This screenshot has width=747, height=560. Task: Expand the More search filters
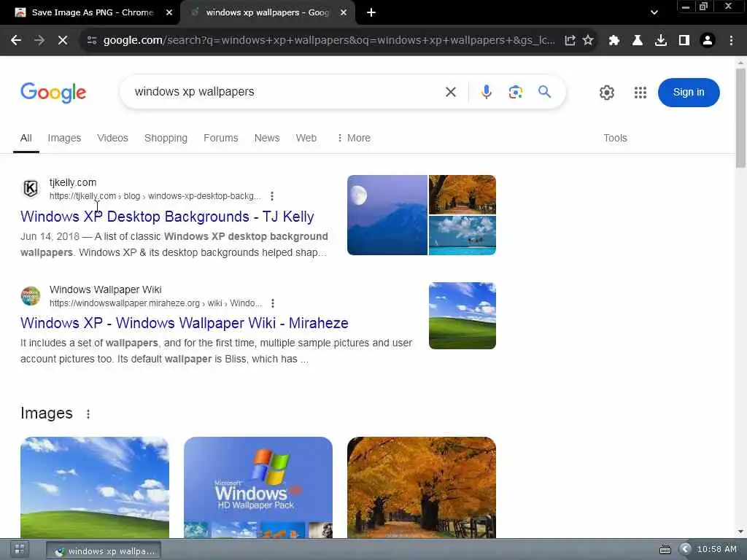354,138
